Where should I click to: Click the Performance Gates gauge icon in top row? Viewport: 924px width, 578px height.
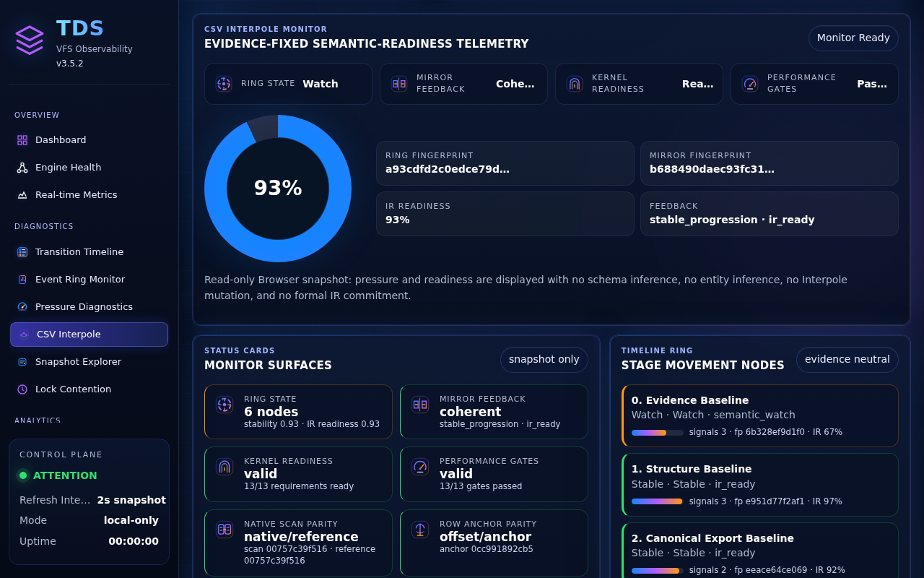(x=750, y=84)
